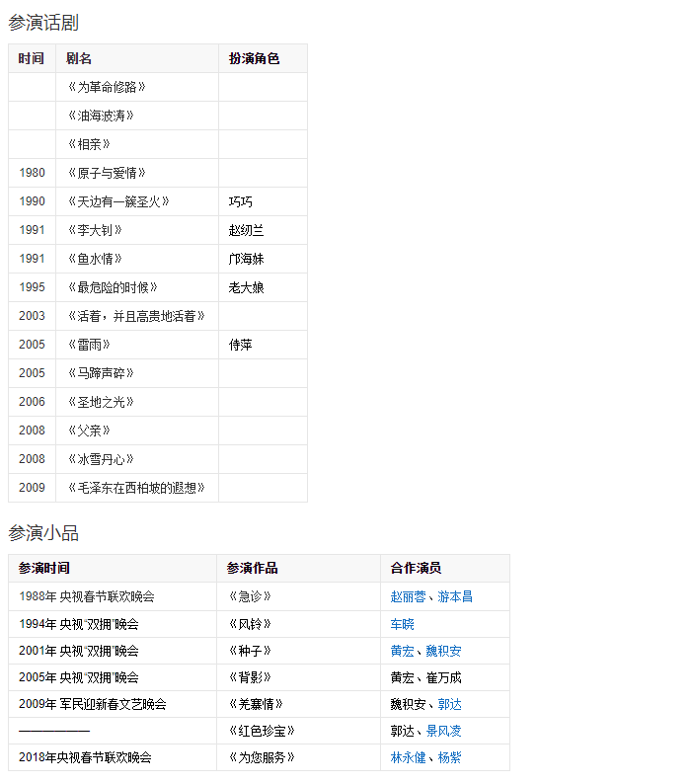This screenshot has height=784, width=690.
Task: Open the 杨紫 link
Action: pos(449,757)
